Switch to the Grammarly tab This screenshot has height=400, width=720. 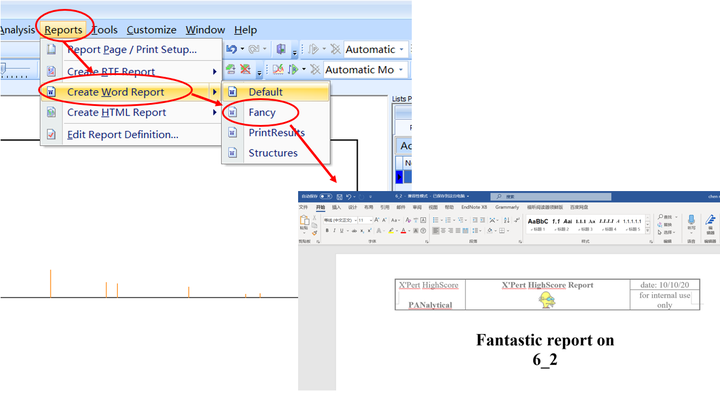pyautogui.click(x=507, y=207)
